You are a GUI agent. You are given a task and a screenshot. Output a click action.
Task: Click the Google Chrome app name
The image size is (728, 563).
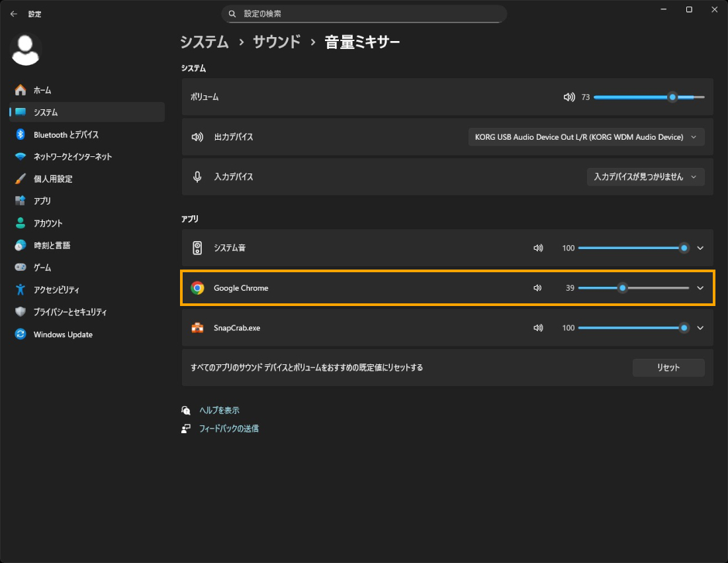241,288
